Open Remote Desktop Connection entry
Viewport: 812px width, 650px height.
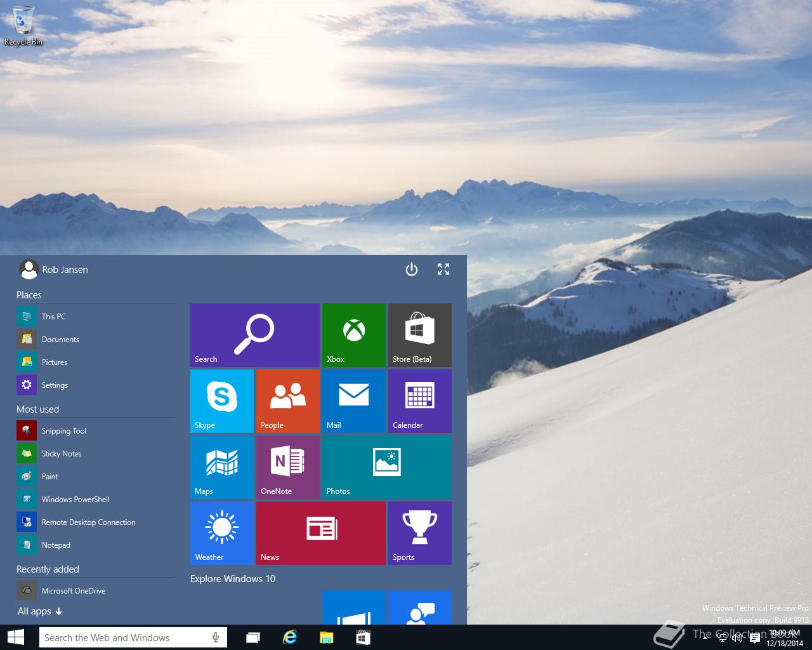(95, 522)
